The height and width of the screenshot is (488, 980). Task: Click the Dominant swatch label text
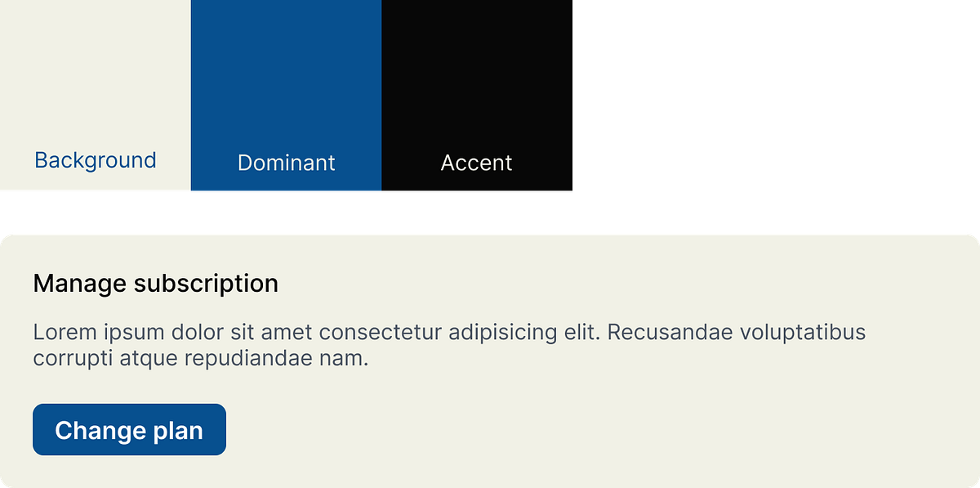[x=286, y=163]
